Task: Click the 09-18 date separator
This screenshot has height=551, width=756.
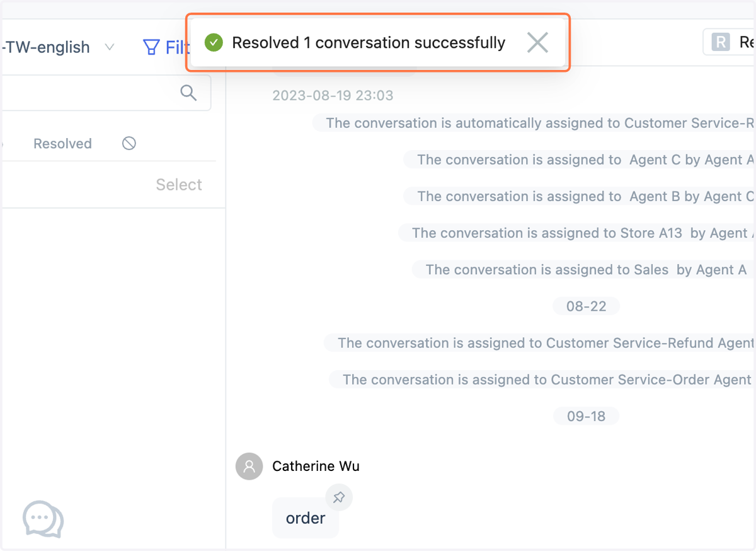Action: pyautogui.click(x=586, y=416)
